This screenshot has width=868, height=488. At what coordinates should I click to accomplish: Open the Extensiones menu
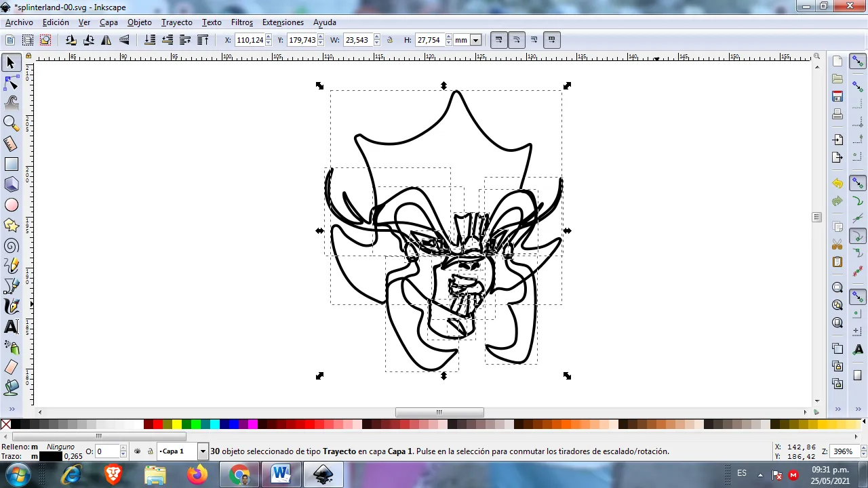tap(283, 22)
